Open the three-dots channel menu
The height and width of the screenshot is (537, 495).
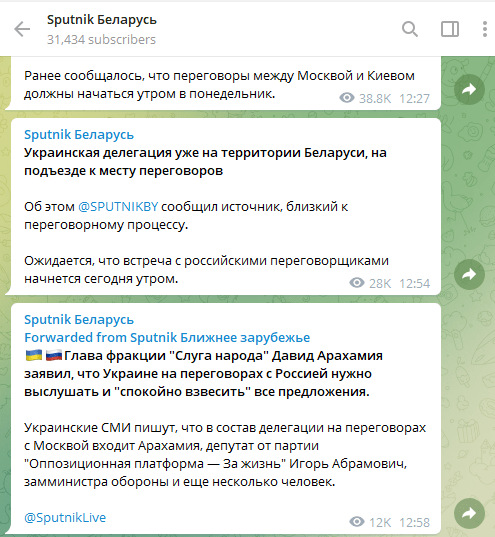485,29
